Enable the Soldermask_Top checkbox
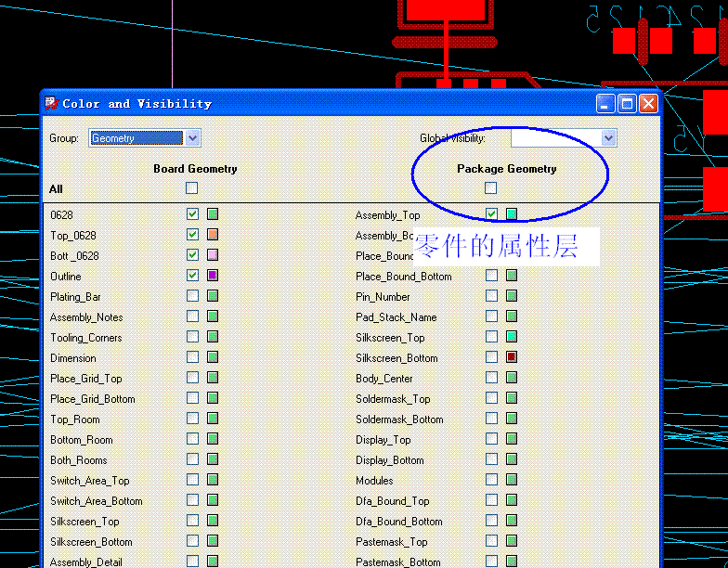 coord(492,397)
